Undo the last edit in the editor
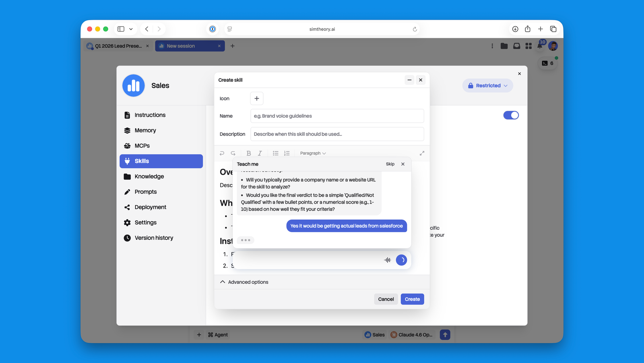The image size is (644, 363). pyautogui.click(x=222, y=153)
